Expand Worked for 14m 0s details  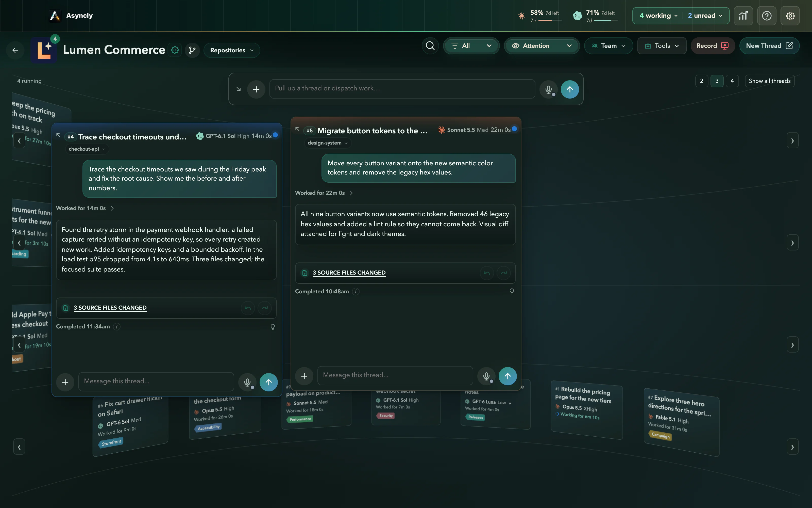pos(85,208)
